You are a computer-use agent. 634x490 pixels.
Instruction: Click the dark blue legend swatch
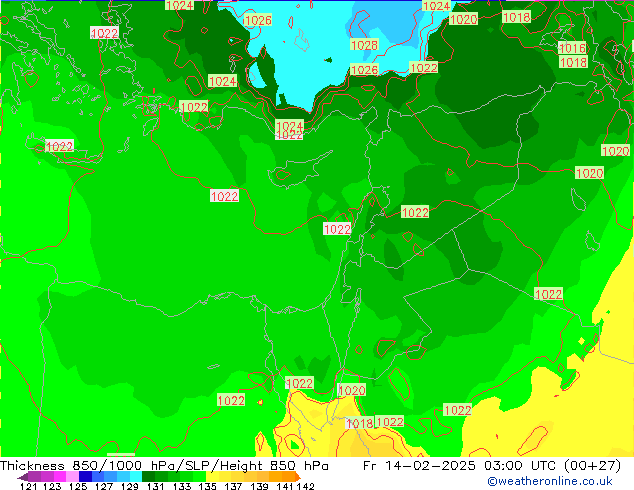[85, 477]
